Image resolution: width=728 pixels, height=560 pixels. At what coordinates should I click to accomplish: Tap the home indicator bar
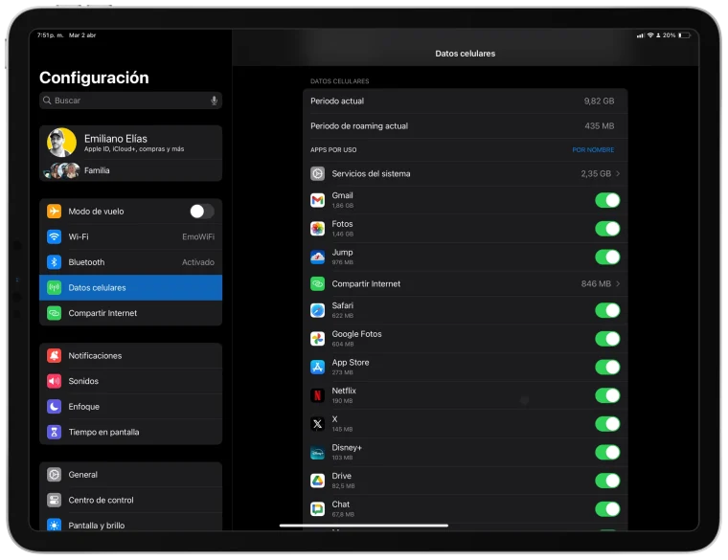tap(364, 526)
